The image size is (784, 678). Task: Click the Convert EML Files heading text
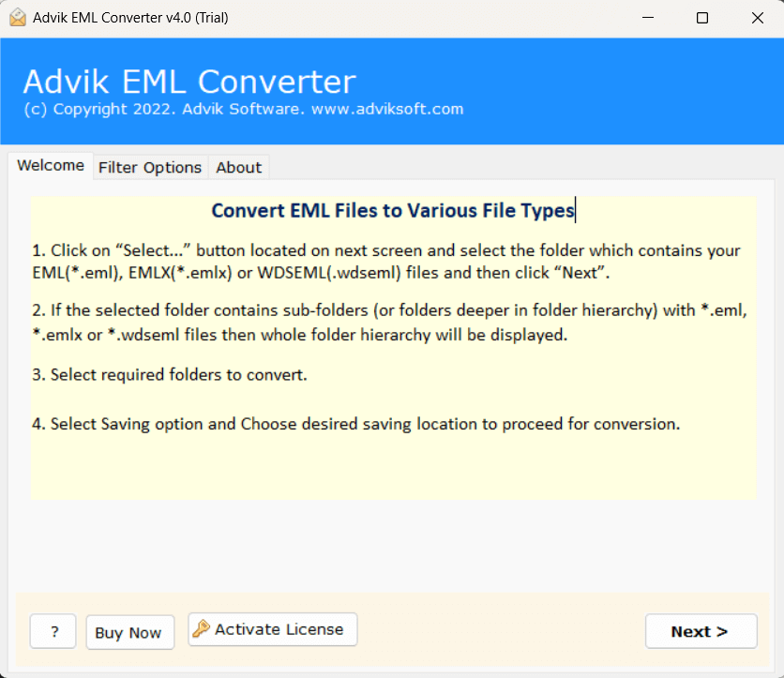[x=393, y=210]
